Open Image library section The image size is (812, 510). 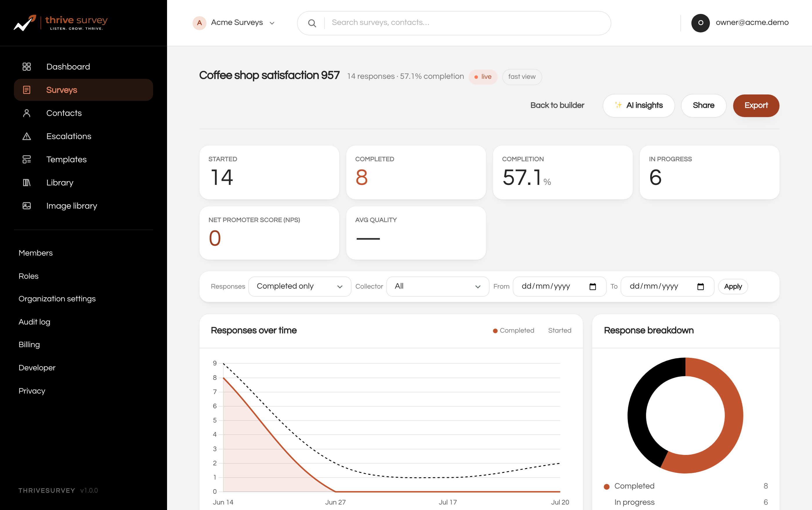click(x=83, y=206)
